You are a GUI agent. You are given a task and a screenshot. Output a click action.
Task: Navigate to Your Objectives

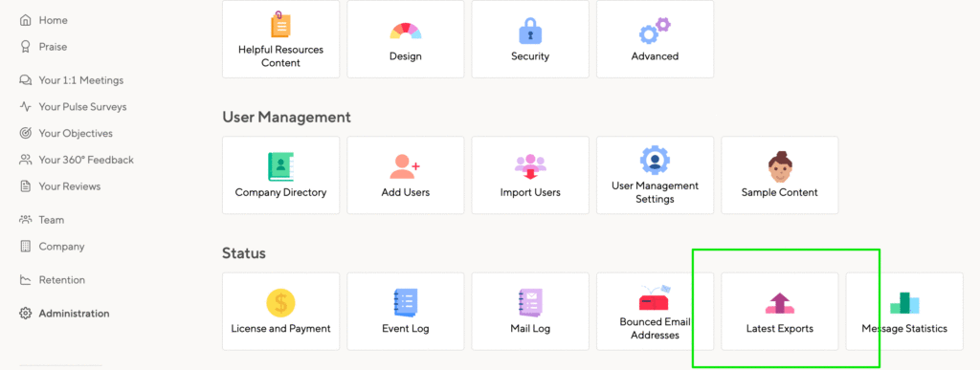coord(66,134)
